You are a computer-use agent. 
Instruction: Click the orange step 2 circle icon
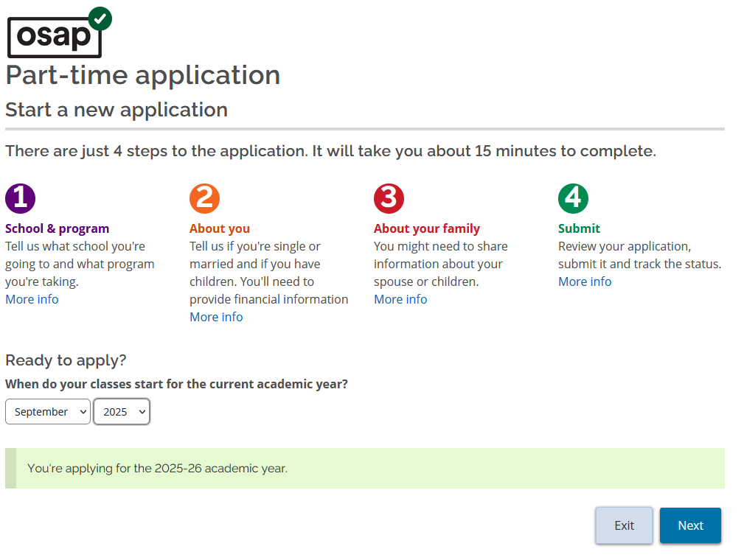pos(204,198)
